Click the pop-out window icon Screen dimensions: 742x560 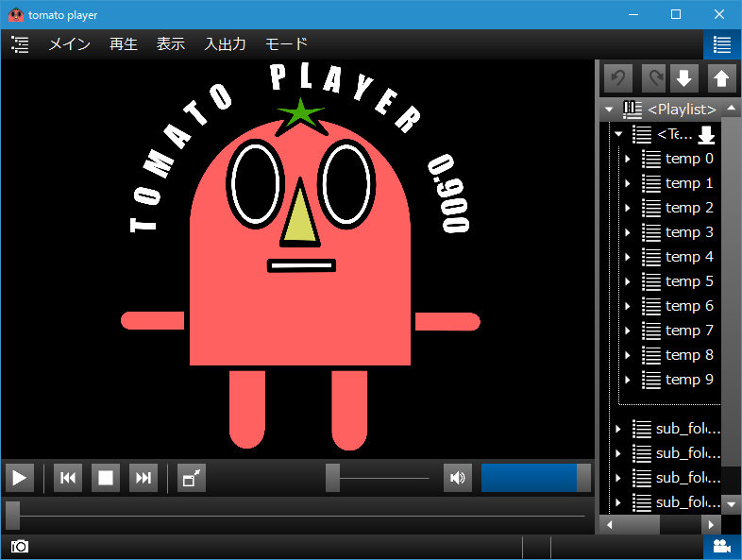pyautogui.click(x=191, y=478)
